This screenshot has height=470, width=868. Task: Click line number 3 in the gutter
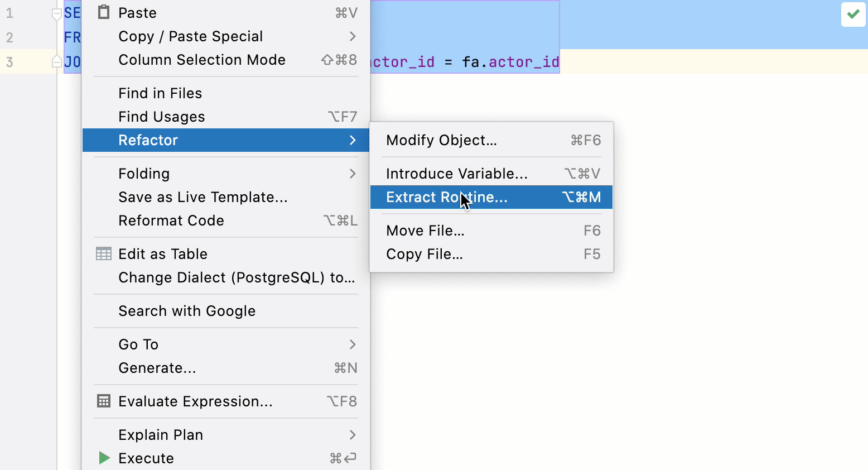[x=9, y=62]
